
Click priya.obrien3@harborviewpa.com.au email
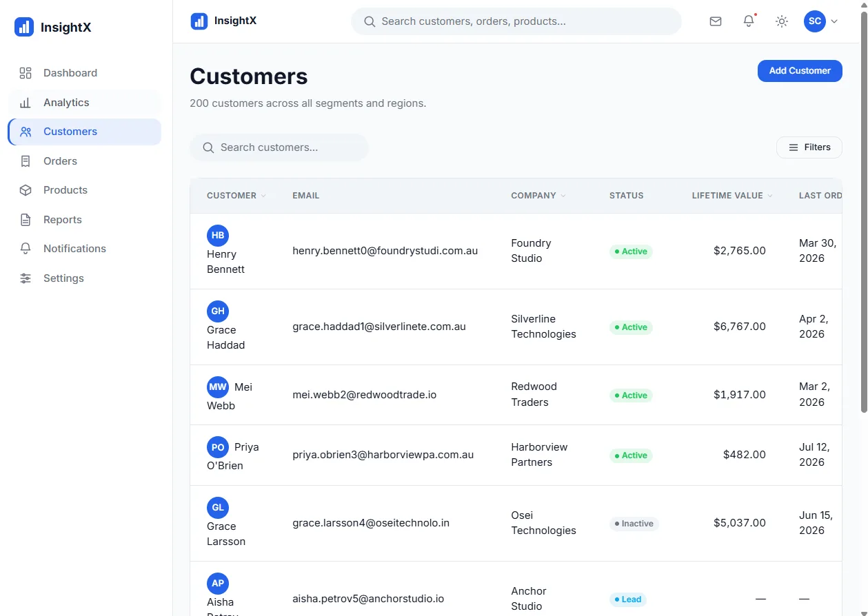383,455
